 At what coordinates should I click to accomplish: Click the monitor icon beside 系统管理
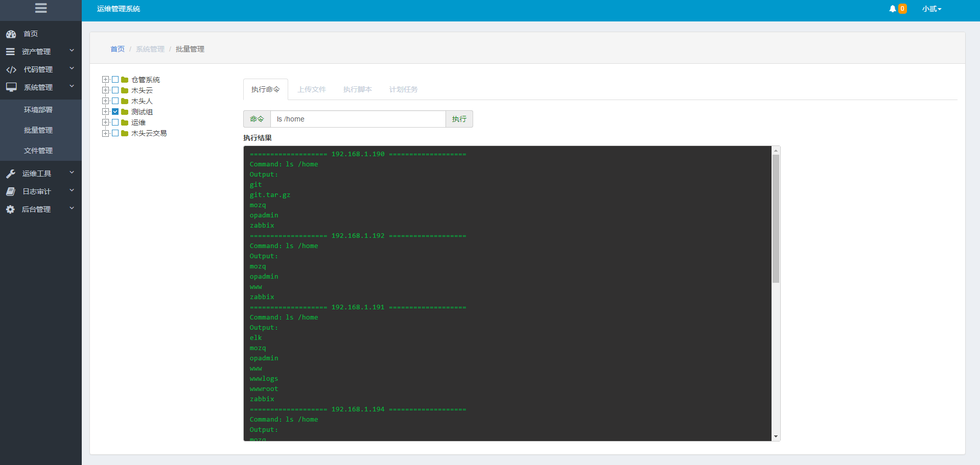pyautogui.click(x=11, y=87)
